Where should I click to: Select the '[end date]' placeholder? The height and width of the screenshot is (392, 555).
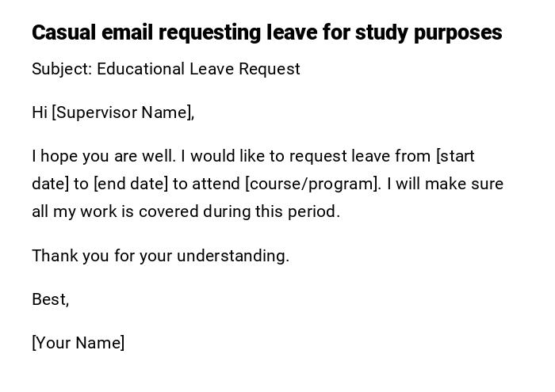point(131,184)
